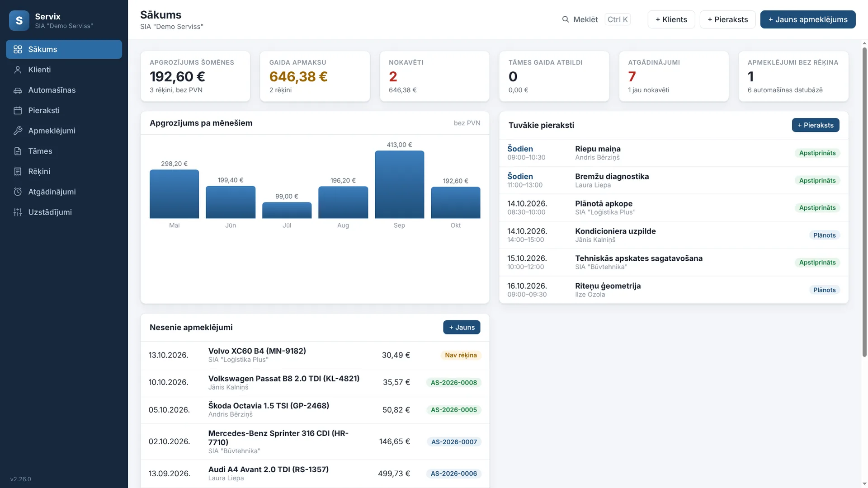This screenshot has height=488, width=868.
Task: Click the Uzstādījumi sliders icon
Action: click(x=18, y=212)
